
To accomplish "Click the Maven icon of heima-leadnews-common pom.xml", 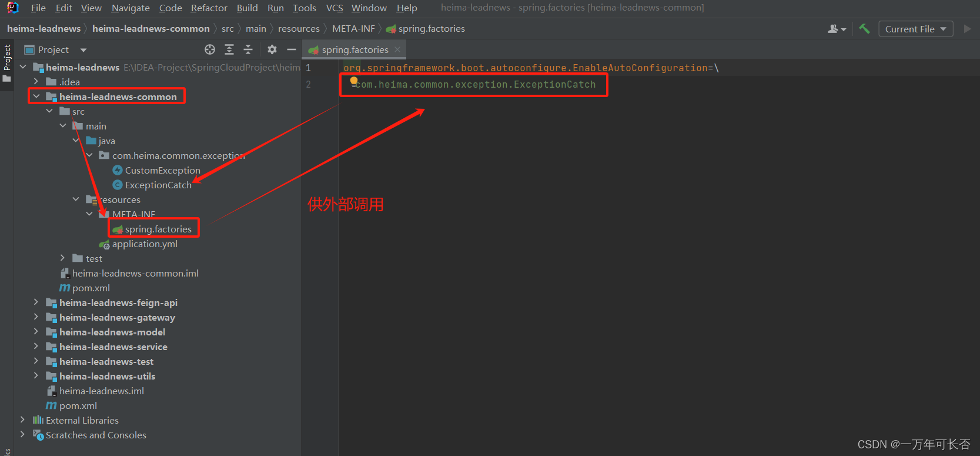I will [x=65, y=288].
